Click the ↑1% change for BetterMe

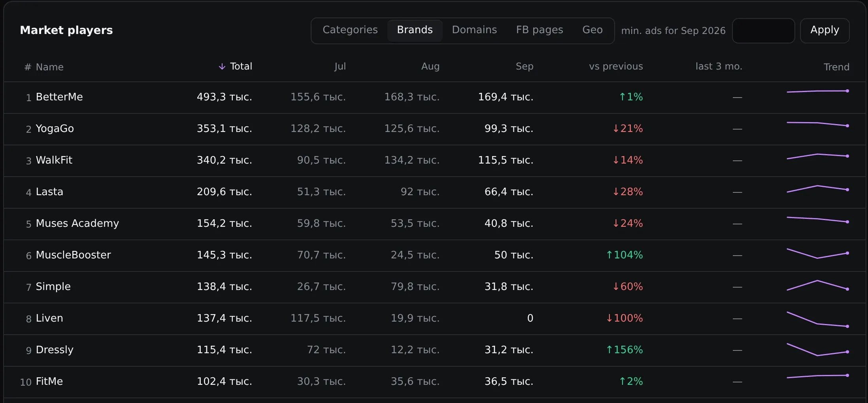point(631,97)
